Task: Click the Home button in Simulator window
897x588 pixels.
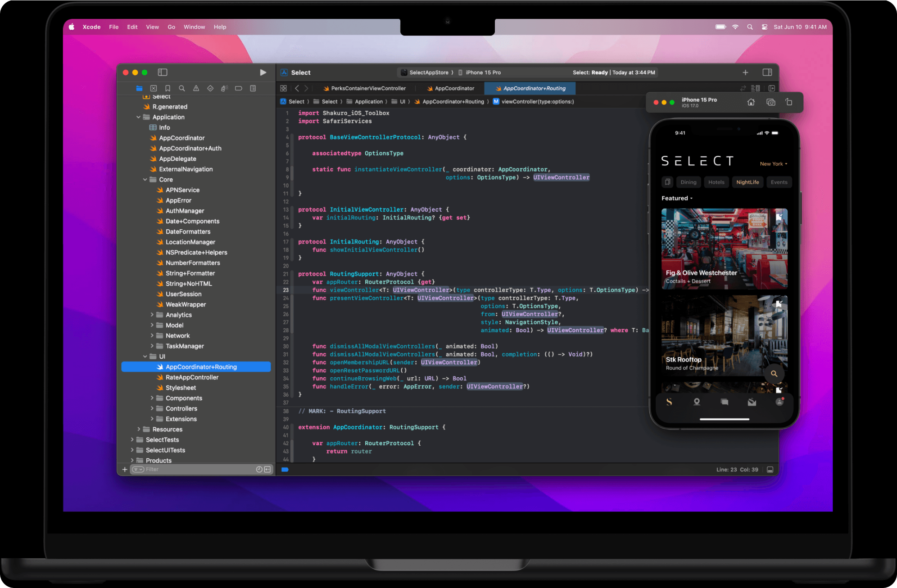Action: tap(751, 102)
